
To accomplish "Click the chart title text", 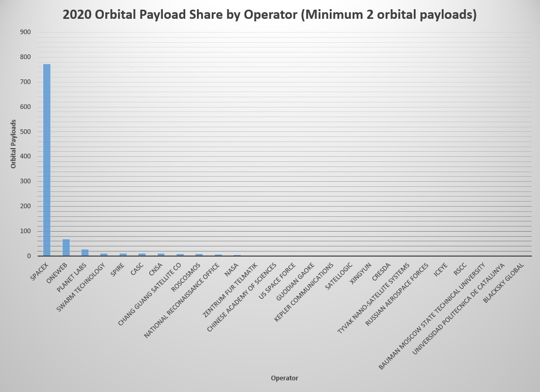I will coord(269,15).
